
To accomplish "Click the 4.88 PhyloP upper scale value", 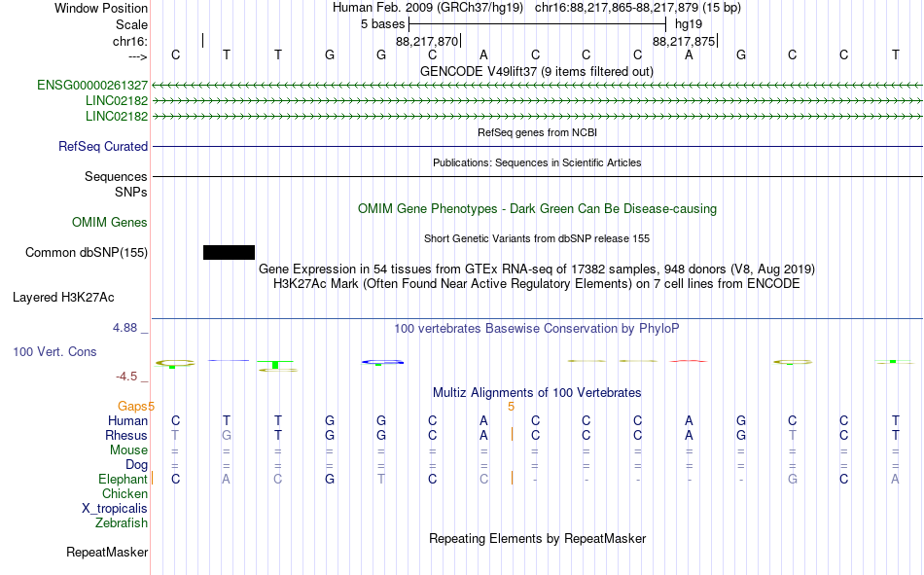I will point(124,327).
